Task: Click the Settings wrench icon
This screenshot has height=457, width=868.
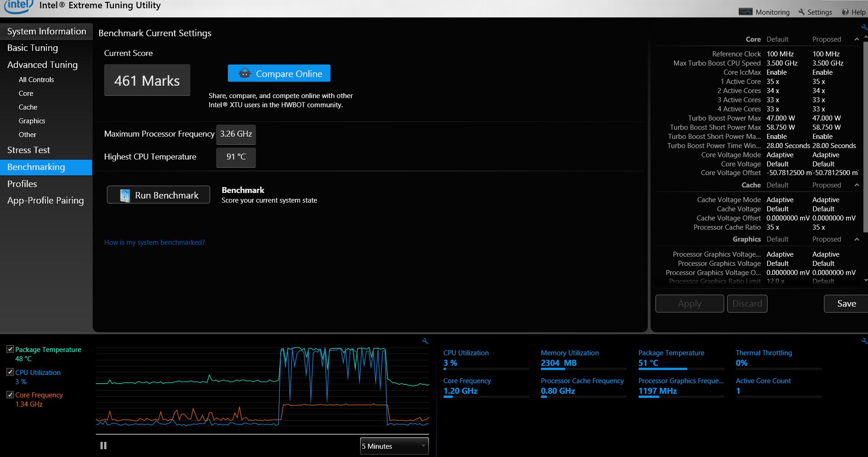Action: 801,12
